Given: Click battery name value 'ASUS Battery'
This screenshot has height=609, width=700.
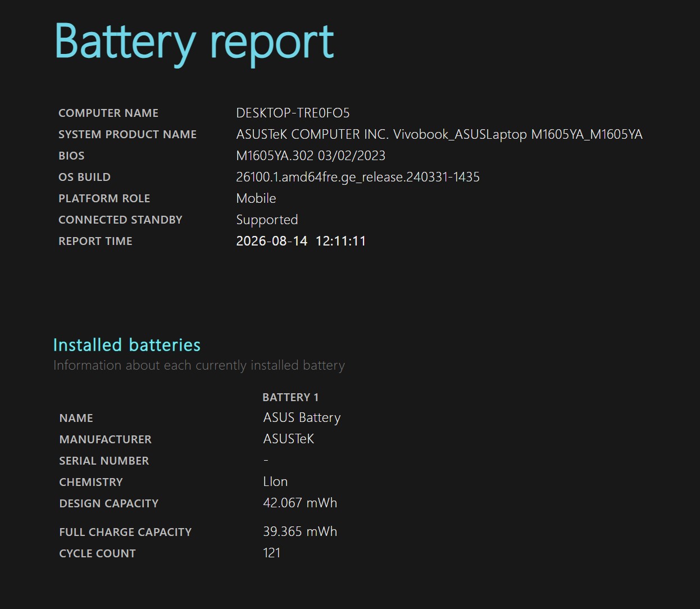Looking at the screenshot, I should click(x=302, y=417).
